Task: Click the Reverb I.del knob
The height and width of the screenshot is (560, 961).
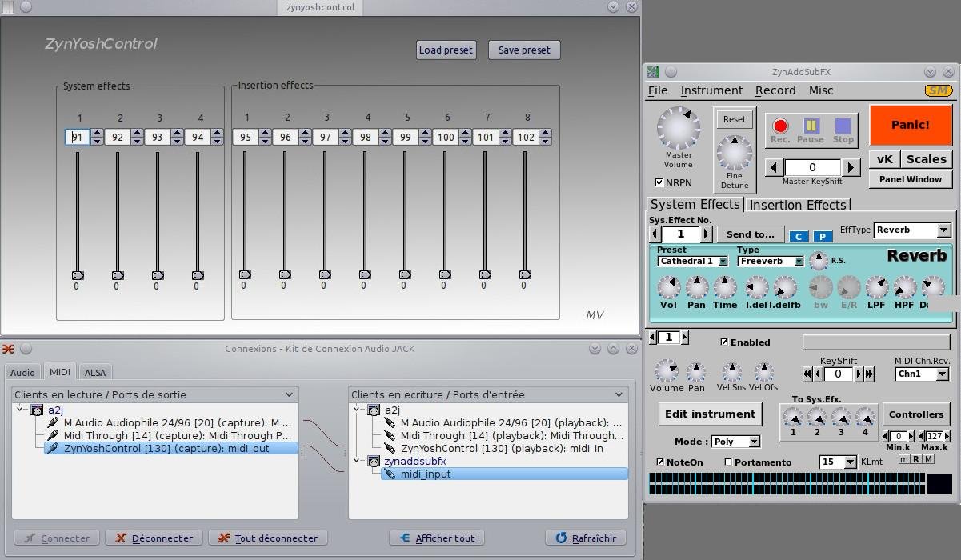Action: point(756,286)
